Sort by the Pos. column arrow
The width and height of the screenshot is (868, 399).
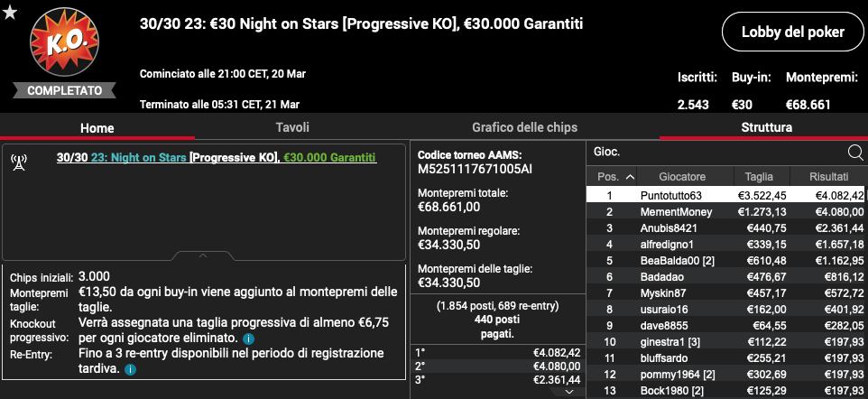point(630,177)
